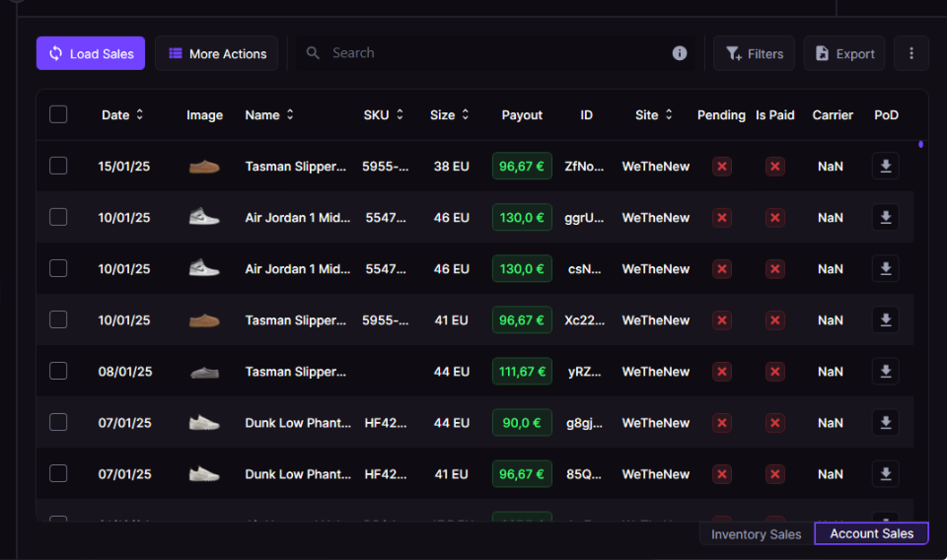Sort the table by Name column

pos(269,114)
